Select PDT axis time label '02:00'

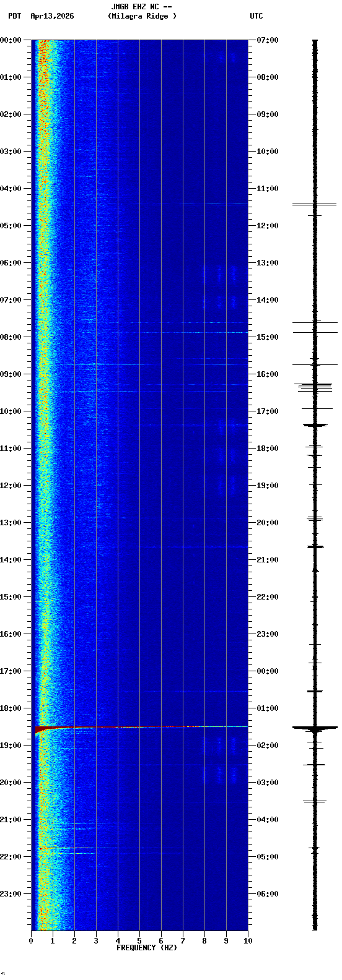pyautogui.click(x=11, y=114)
